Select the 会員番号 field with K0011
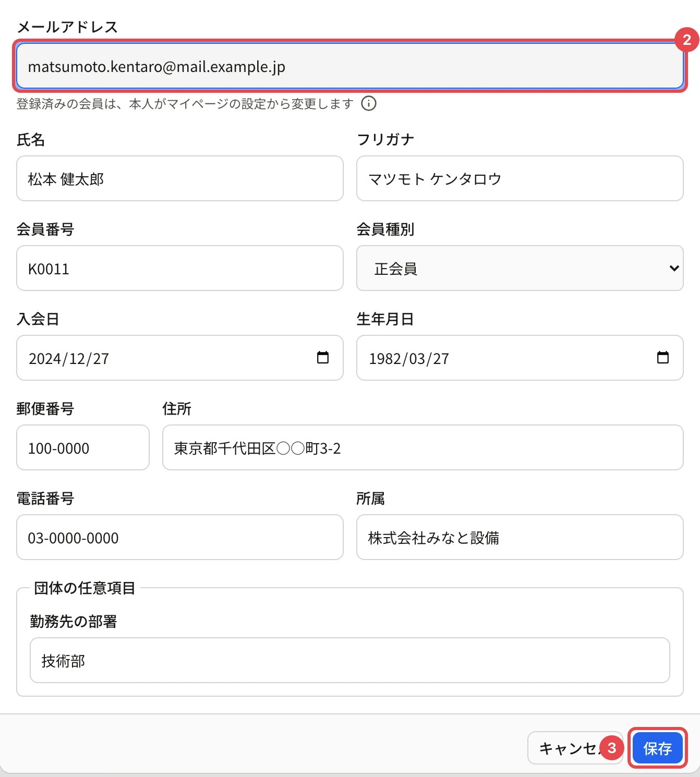Image resolution: width=700 pixels, height=777 pixels. pyautogui.click(x=180, y=268)
